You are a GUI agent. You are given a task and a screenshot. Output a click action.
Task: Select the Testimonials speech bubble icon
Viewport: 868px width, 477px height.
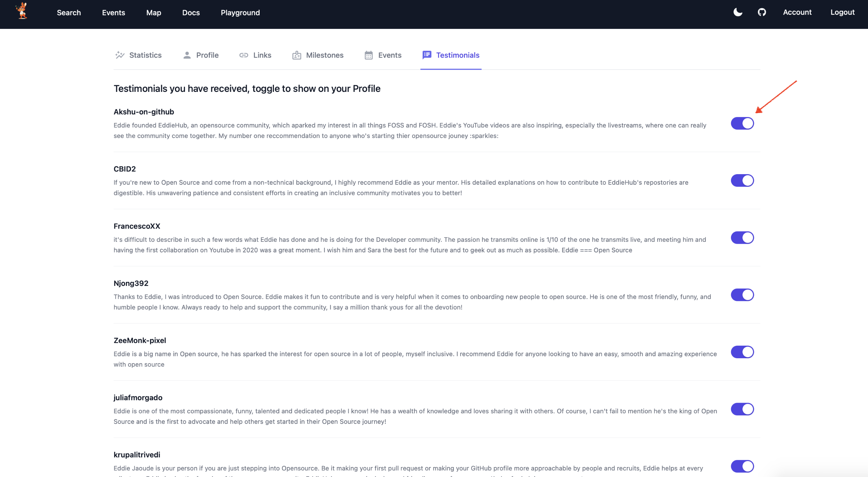427,55
